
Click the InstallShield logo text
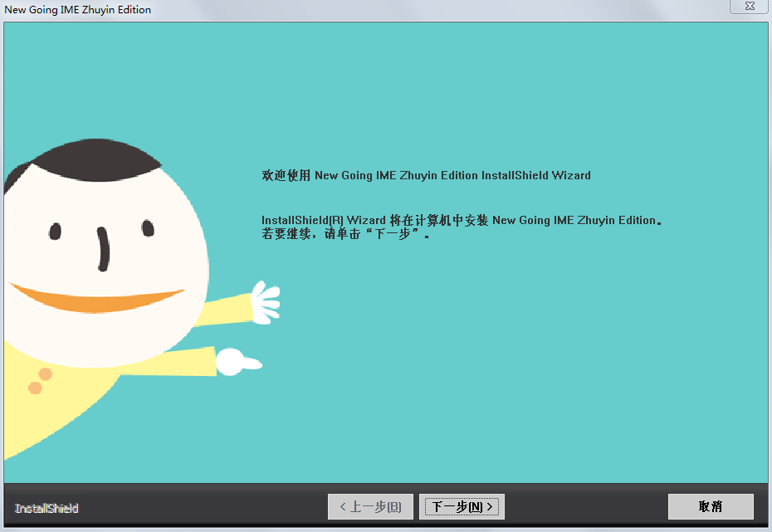pos(46,509)
